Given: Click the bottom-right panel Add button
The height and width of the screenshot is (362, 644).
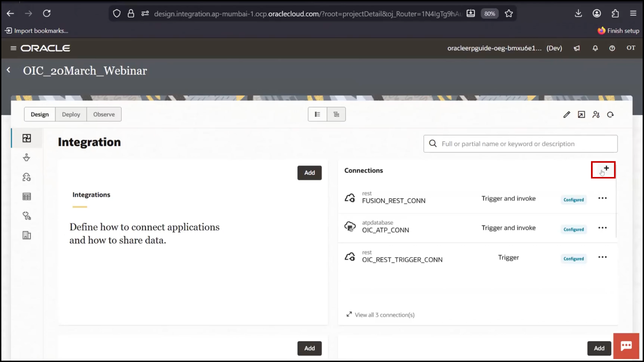Looking at the screenshot, I should (x=599, y=348).
